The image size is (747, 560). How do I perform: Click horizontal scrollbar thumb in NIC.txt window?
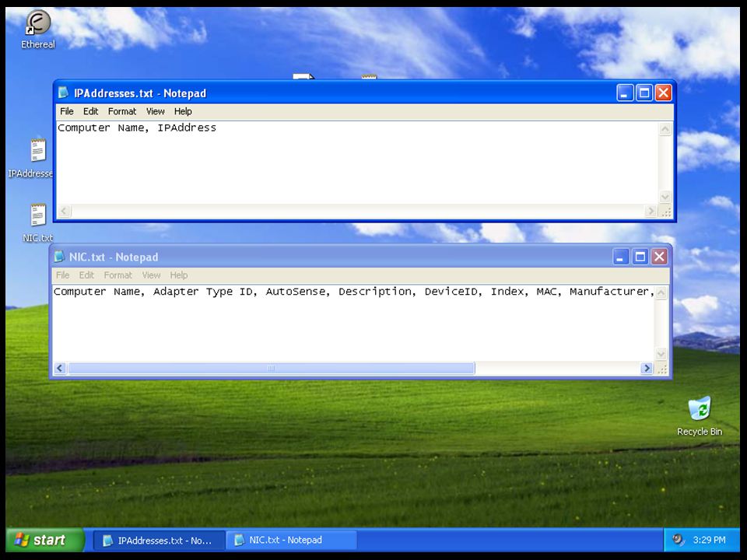(271, 368)
